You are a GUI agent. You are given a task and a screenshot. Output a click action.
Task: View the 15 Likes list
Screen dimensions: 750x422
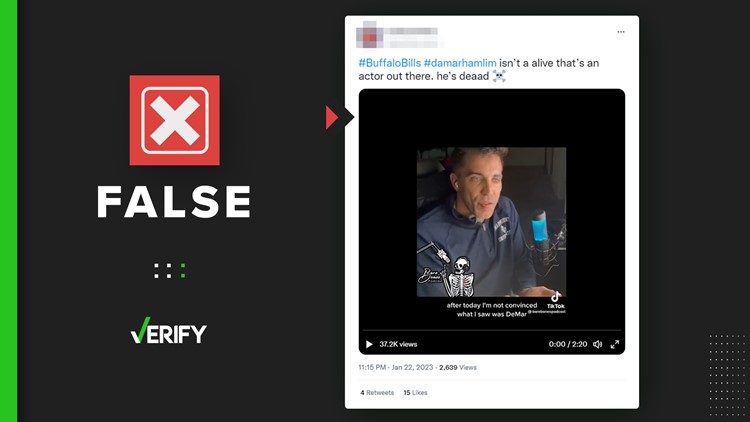click(415, 392)
